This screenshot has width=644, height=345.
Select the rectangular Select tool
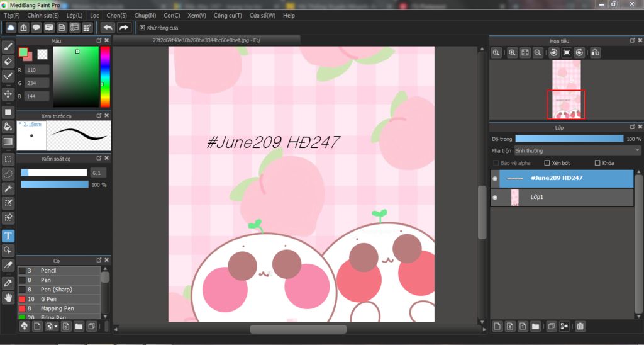(8, 159)
